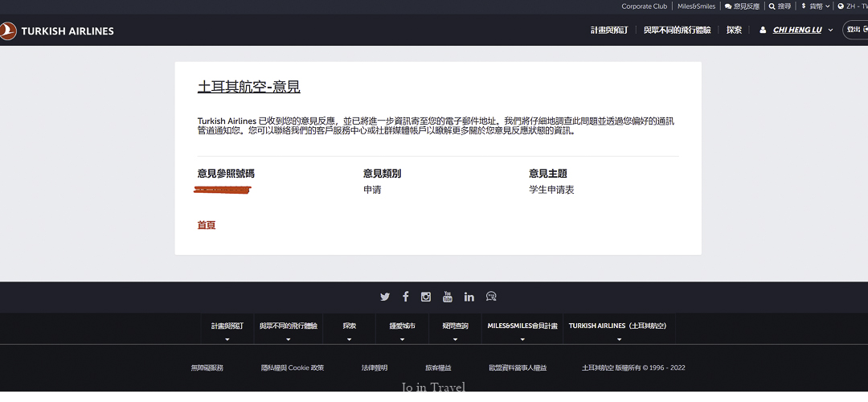Open Turkish Airlines LinkedIn page
This screenshot has height=402, width=868.
click(469, 297)
